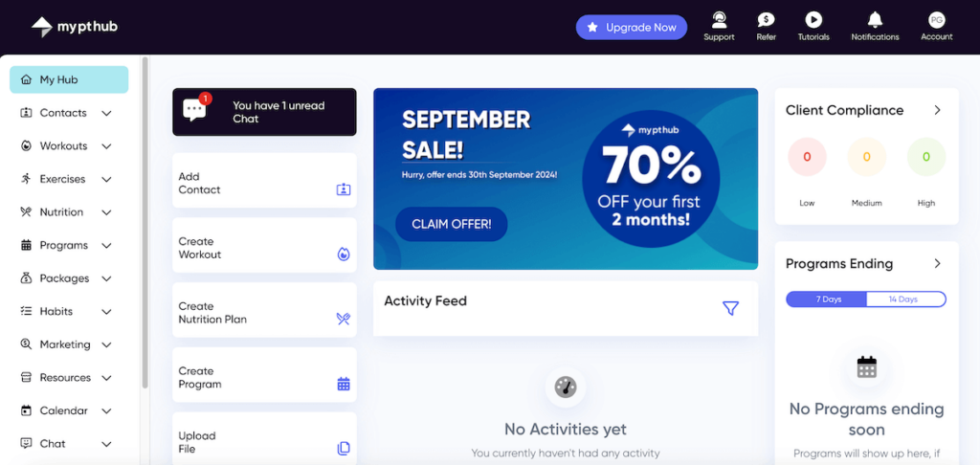This screenshot has height=465, width=980.
Task: Click the Upgrade Now button
Action: click(x=632, y=28)
